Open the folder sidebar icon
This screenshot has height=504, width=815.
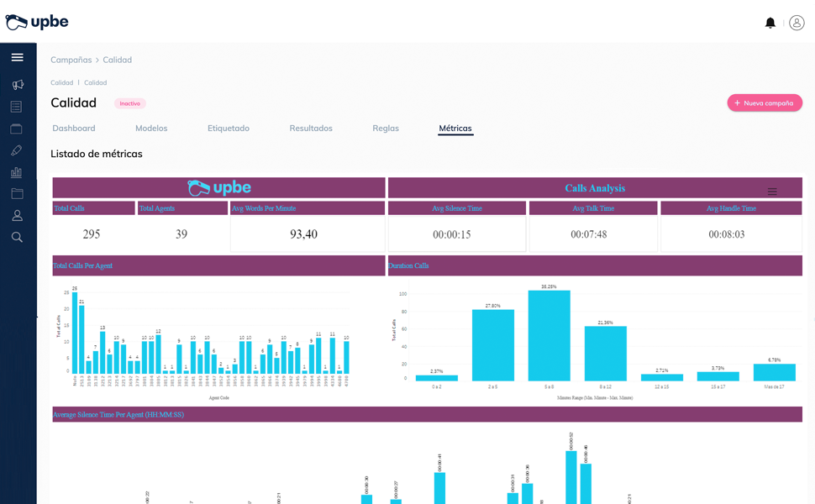tap(17, 194)
